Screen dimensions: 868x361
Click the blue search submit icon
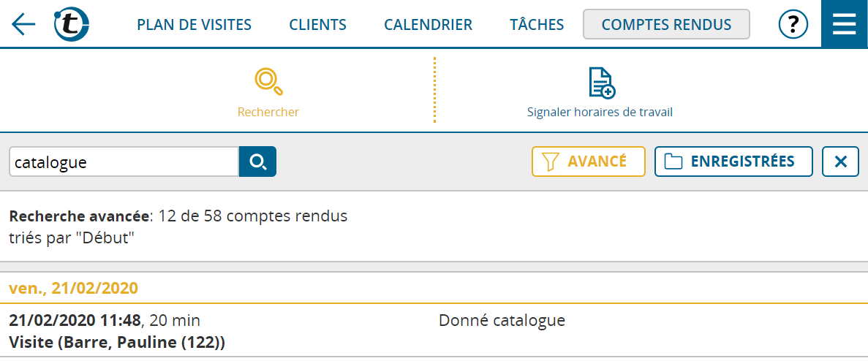[257, 161]
